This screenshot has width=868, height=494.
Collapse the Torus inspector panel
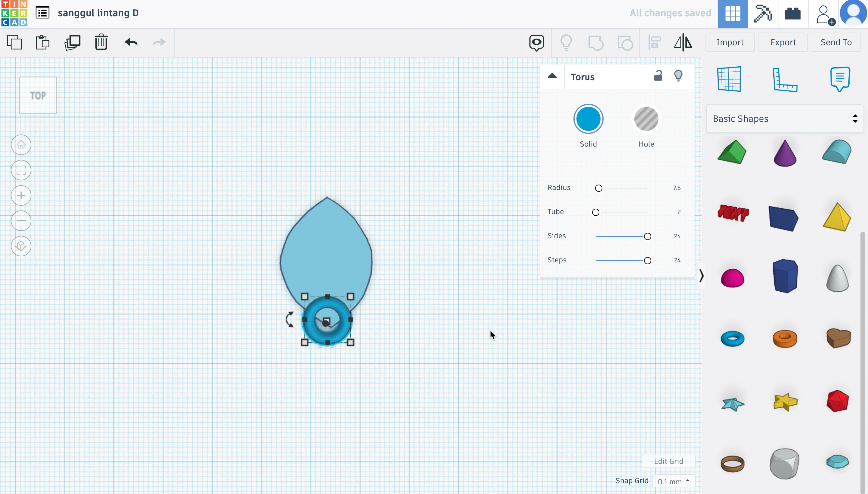[x=552, y=76]
